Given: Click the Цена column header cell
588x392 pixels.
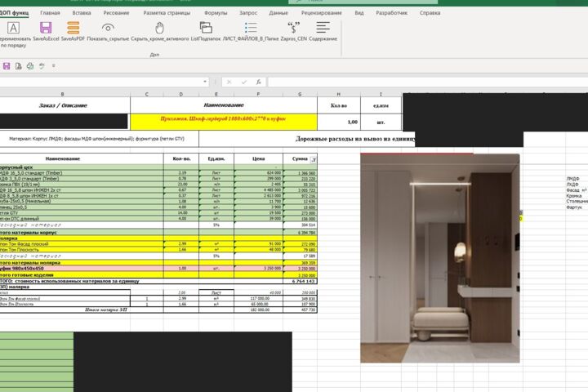Looking at the screenshot, I should click(258, 158).
